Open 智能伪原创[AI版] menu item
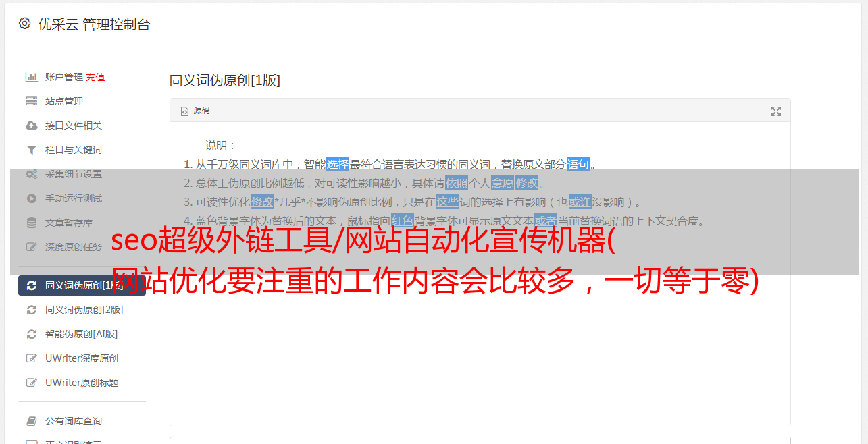This screenshot has height=444, width=868. (x=82, y=334)
